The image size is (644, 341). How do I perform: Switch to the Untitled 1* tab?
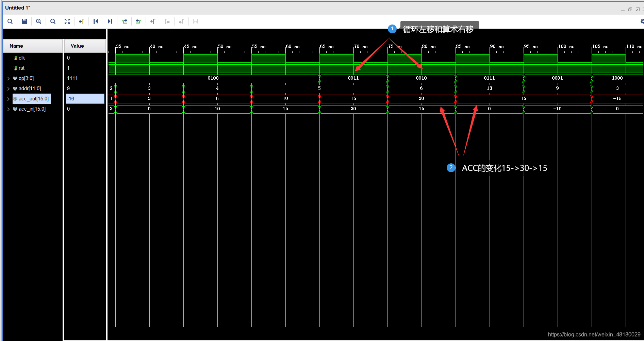18,8
